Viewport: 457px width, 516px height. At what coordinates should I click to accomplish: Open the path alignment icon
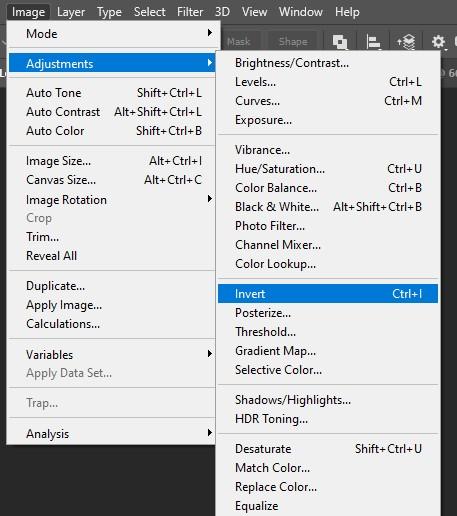(x=373, y=42)
